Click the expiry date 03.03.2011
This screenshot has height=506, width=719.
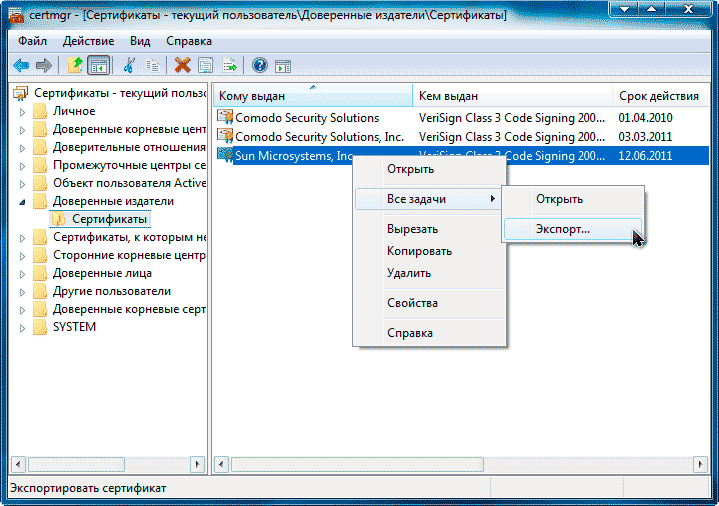[x=645, y=137]
